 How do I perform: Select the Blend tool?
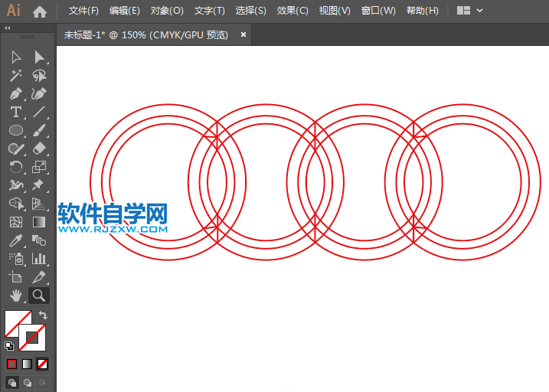coord(39,240)
